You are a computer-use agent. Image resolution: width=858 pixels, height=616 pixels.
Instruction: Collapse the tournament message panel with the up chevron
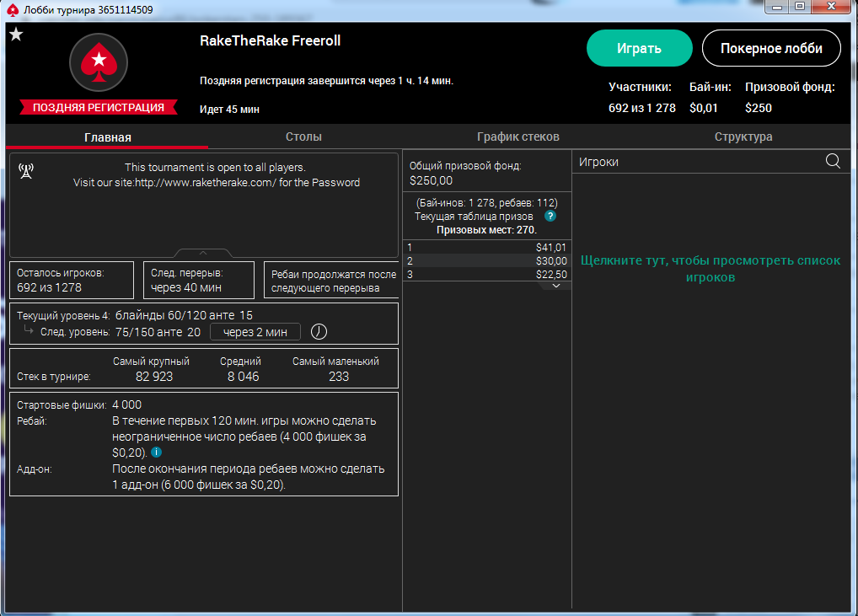tap(203, 253)
